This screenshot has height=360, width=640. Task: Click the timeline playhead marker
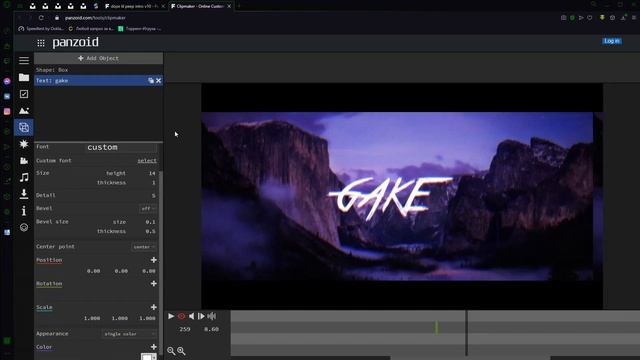pyautogui.click(x=467, y=333)
